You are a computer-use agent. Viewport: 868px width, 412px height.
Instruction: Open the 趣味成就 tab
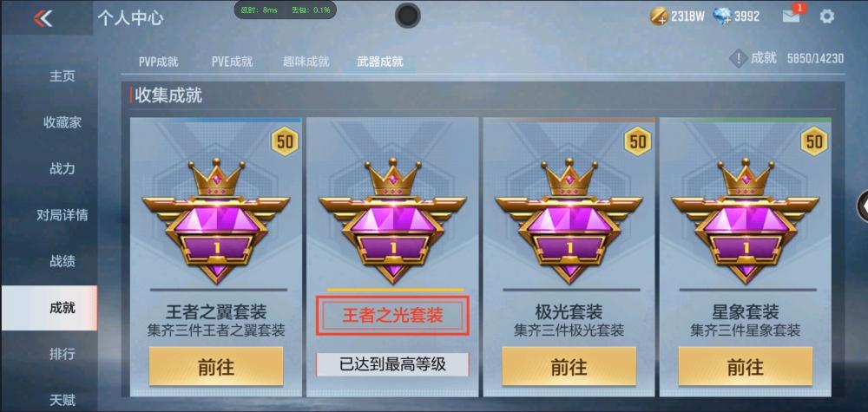tap(306, 62)
